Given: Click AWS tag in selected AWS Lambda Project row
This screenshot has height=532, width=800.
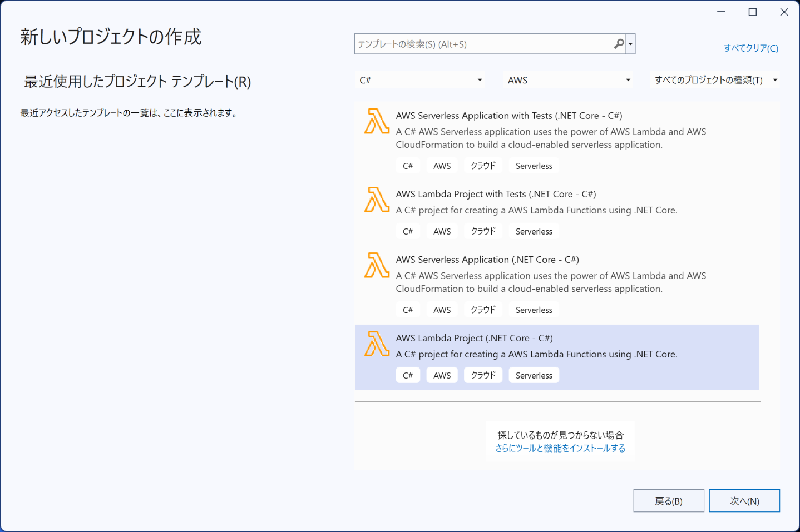Looking at the screenshot, I should click(x=442, y=375).
